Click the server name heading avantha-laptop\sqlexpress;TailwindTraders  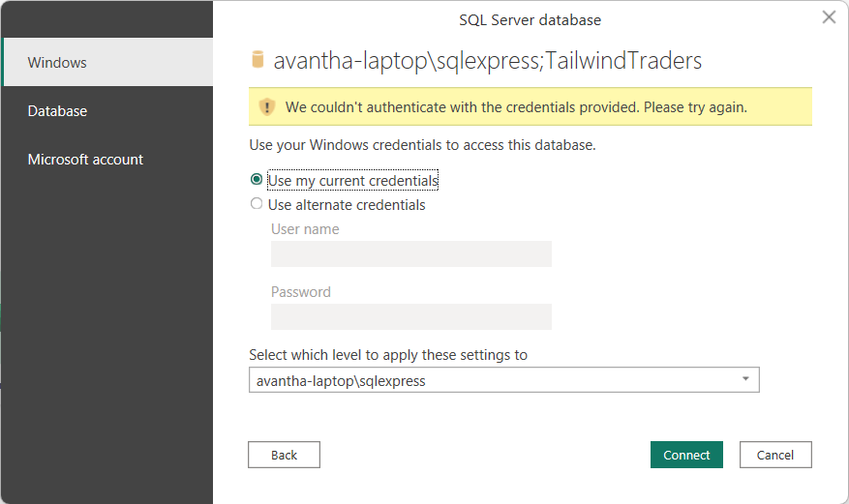(487, 61)
